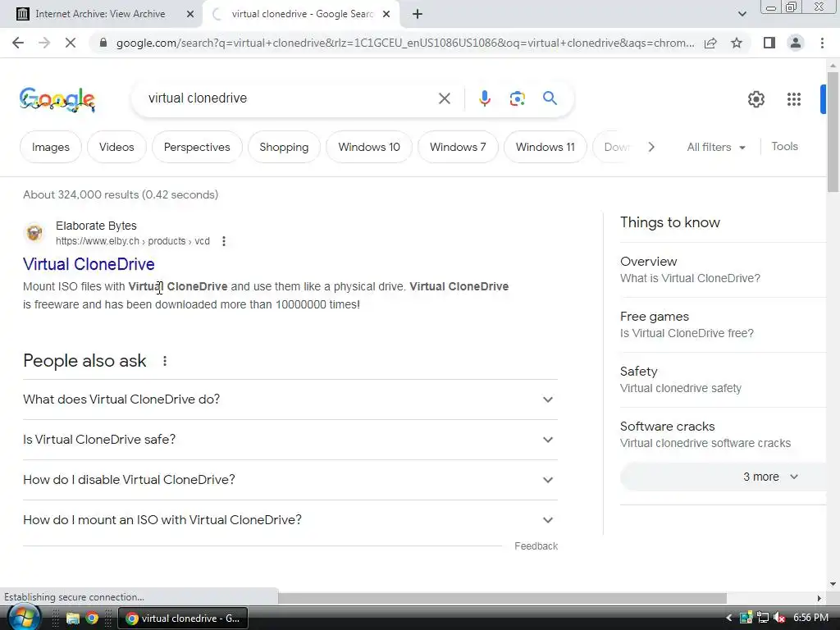The height and width of the screenshot is (630, 840).
Task: Click the muted volume tray icon
Action: pyautogui.click(x=779, y=619)
